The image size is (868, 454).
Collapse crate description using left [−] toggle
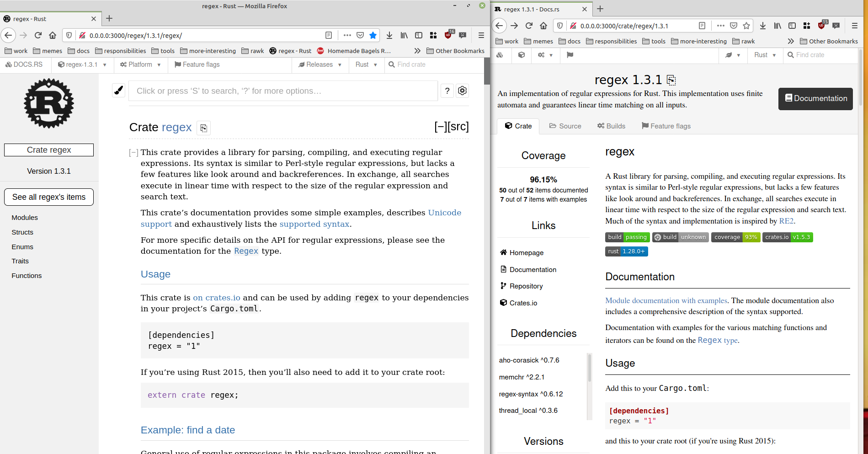click(x=133, y=153)
